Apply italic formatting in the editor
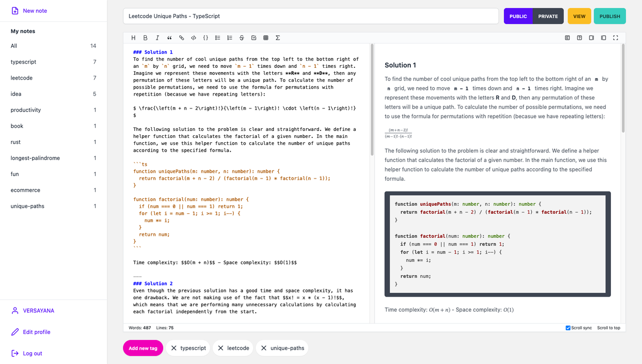The image size is (642, 364). (157, 38)
